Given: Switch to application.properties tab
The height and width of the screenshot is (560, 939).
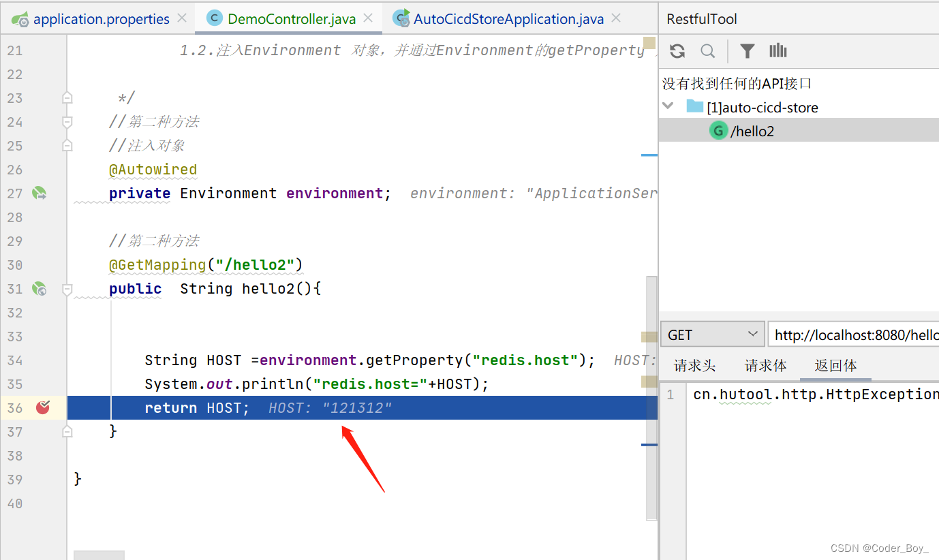Looking at the screenshot, I should point(101,19).
